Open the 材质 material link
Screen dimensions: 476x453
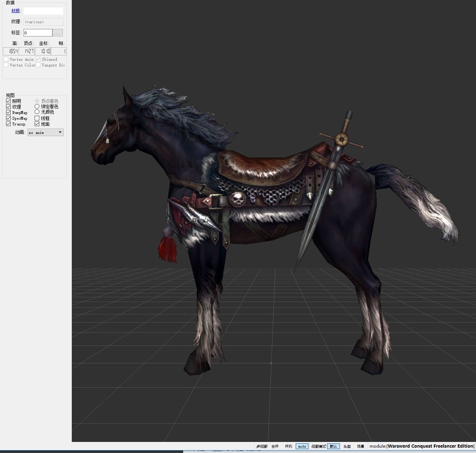(x=15, y=11)
